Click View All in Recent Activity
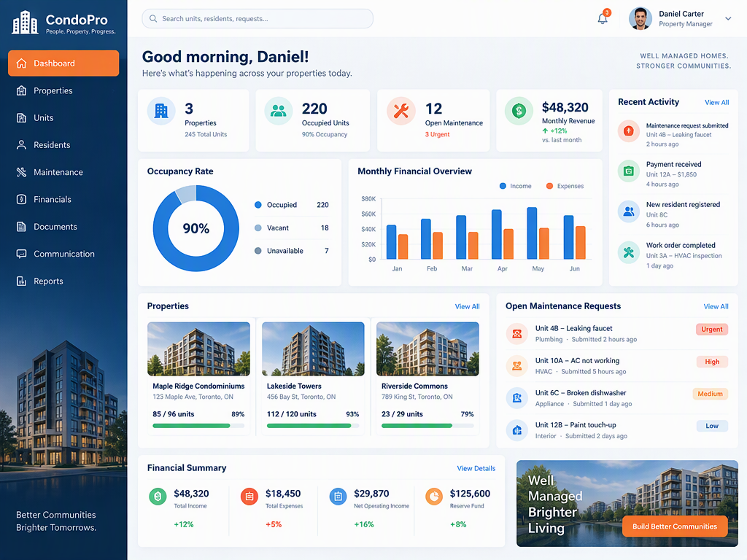This screenshot has width=747, height=560. [x=716, y=102]
